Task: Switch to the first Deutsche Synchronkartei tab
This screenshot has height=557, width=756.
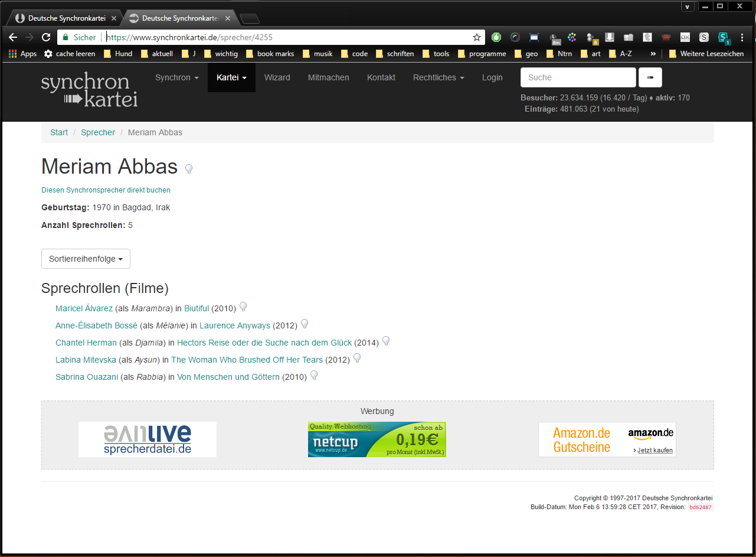Action: click(x=66, y=18)
